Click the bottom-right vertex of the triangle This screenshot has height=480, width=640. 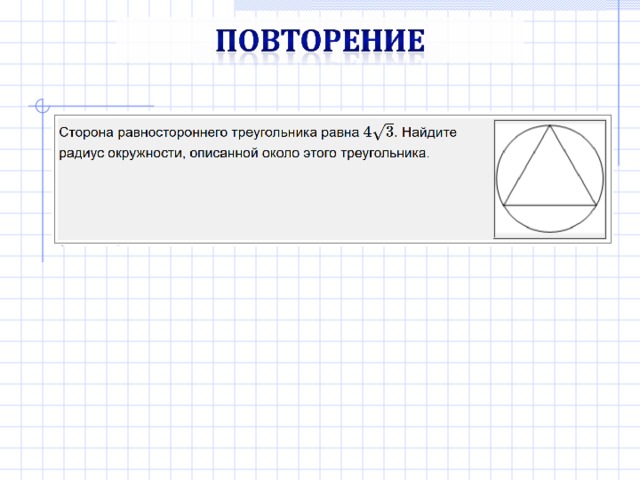tap(596, 205)
